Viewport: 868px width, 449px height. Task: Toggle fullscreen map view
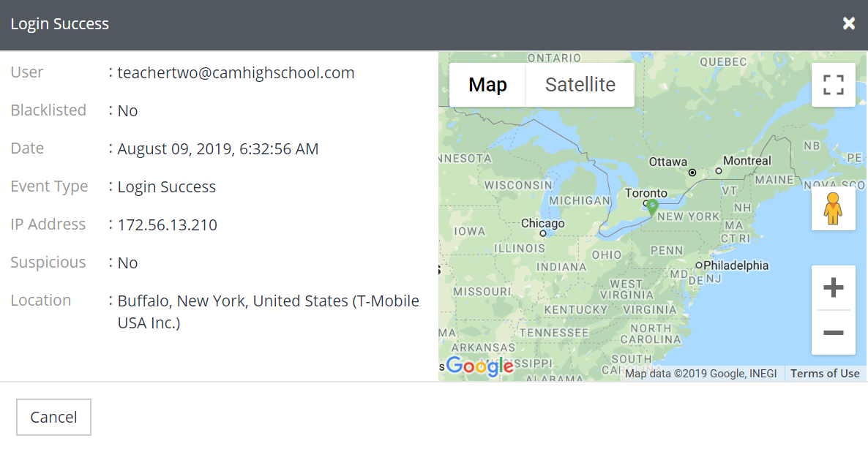pyautogui.click(x=833, y=85)
